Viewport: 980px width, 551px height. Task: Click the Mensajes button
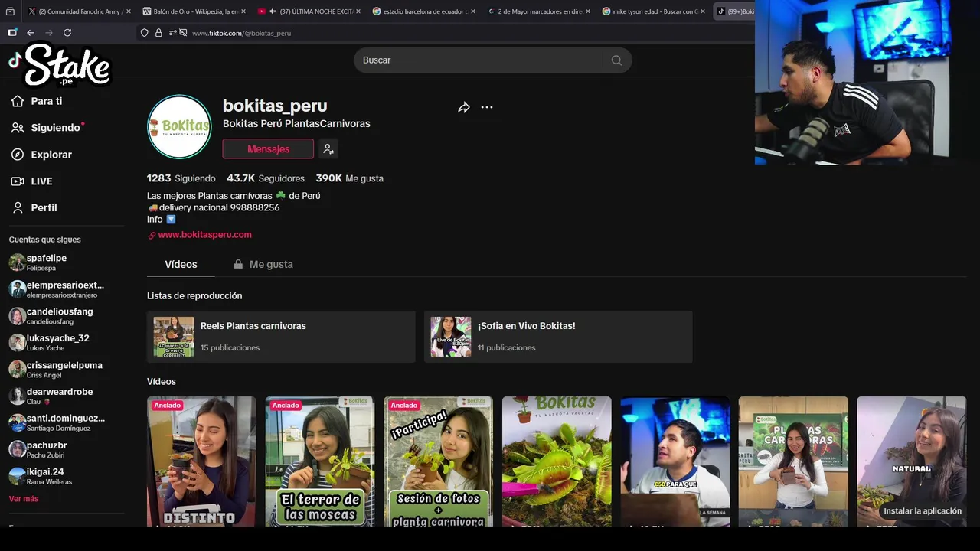click(268, 149)
